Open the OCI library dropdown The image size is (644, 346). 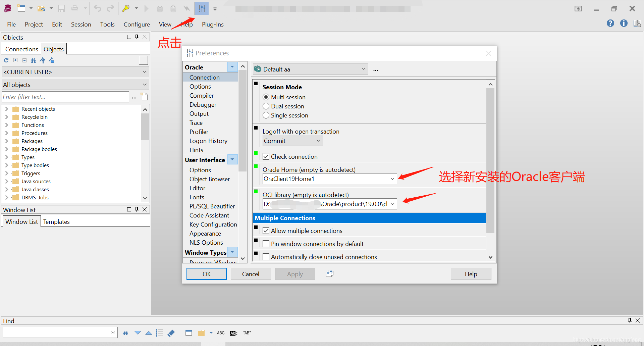click(392, 204)
